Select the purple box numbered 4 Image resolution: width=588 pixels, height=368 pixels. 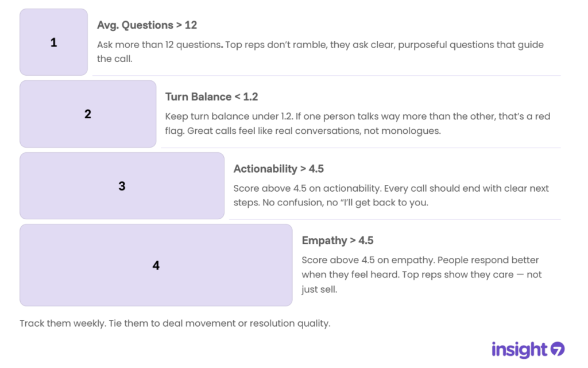[x=156, y=265]
